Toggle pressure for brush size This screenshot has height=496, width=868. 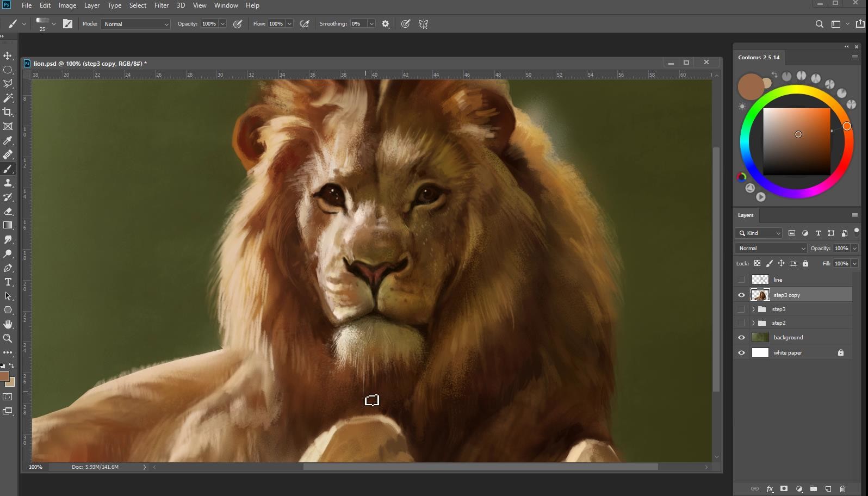tap(406, 24)
